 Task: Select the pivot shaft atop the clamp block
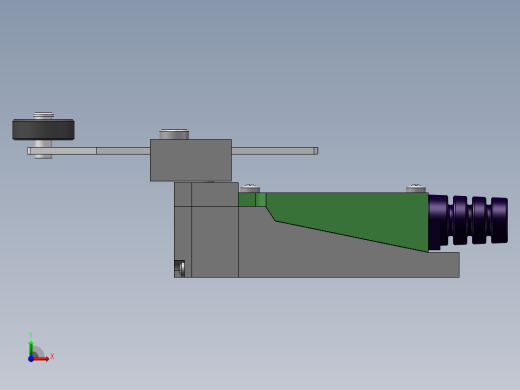click(174, 134)
